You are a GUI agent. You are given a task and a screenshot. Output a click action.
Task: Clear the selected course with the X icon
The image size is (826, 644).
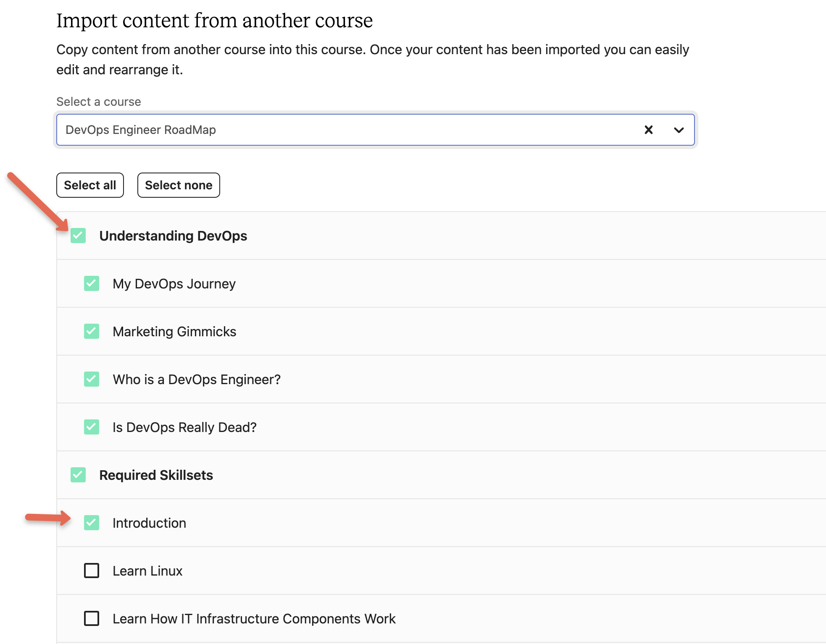tap(648, 130)
